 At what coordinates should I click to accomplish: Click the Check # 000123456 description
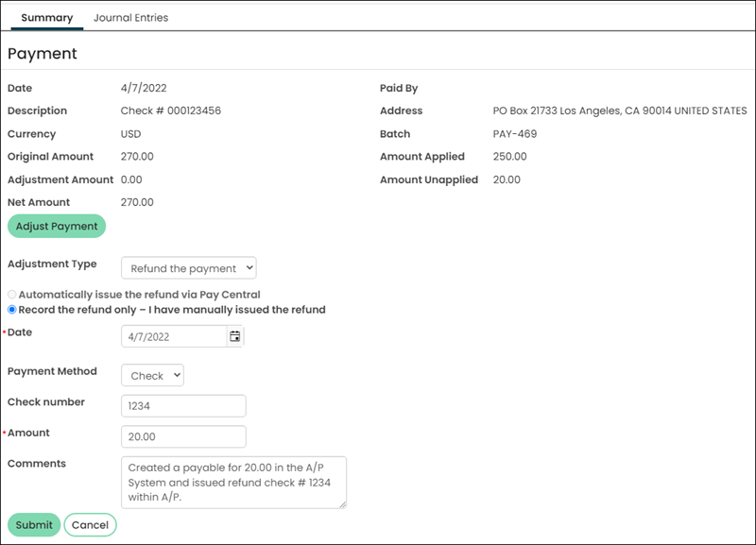(x=171, y=111)
